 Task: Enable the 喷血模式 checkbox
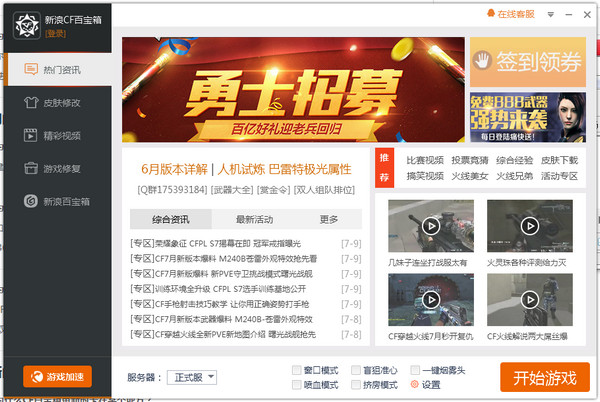[297, 384]
